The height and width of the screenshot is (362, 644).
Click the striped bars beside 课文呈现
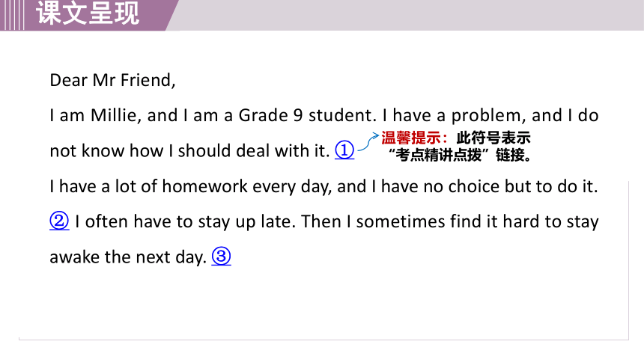click(x=12, y=15)
